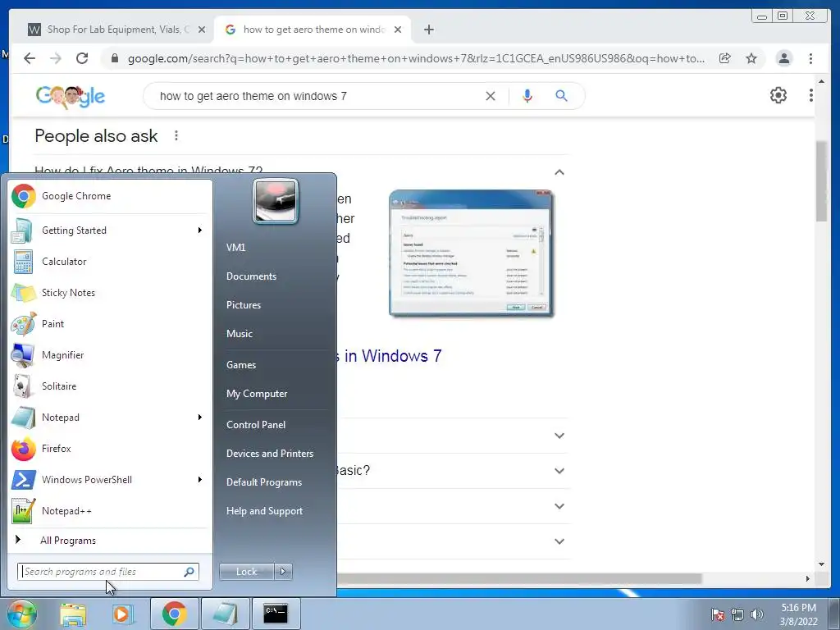This screenshot has width=840, height=630.
Task: Open Sticky Notes in Start menu
Action: pos(109,293)
